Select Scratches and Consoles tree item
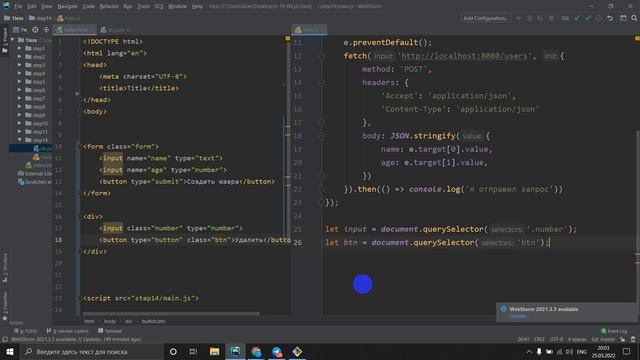 (35, 182)
